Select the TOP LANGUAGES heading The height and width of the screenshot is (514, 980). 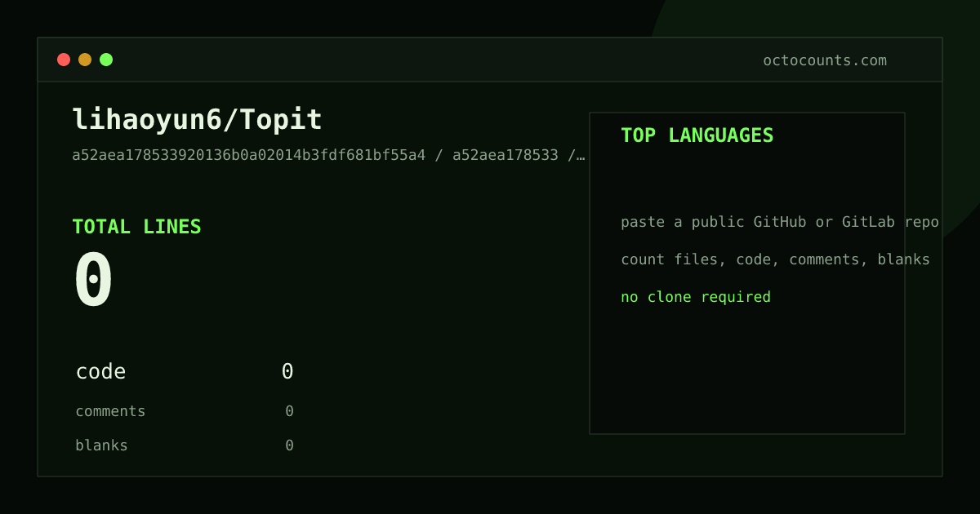point(697,135)
